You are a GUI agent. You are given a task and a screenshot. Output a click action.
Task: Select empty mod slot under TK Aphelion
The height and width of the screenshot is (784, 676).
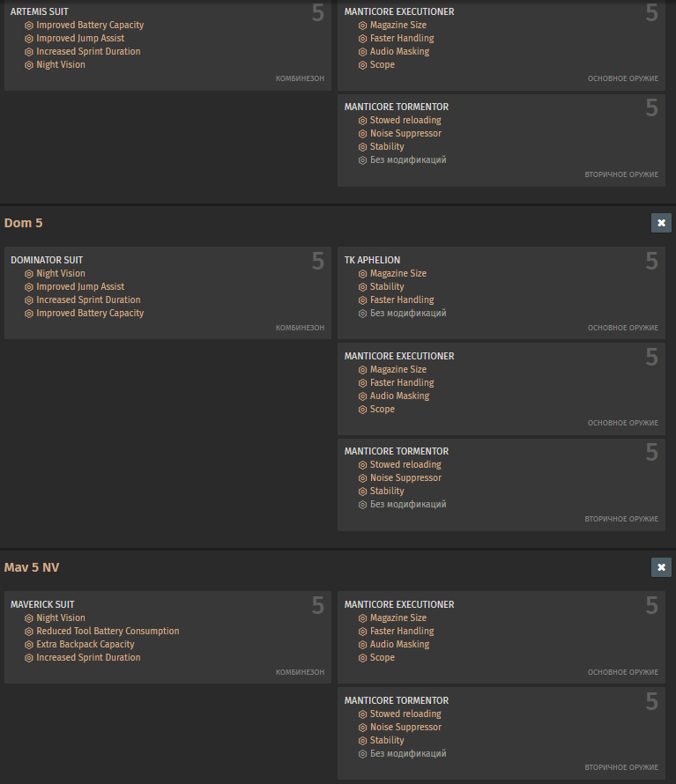pos(407,314)
